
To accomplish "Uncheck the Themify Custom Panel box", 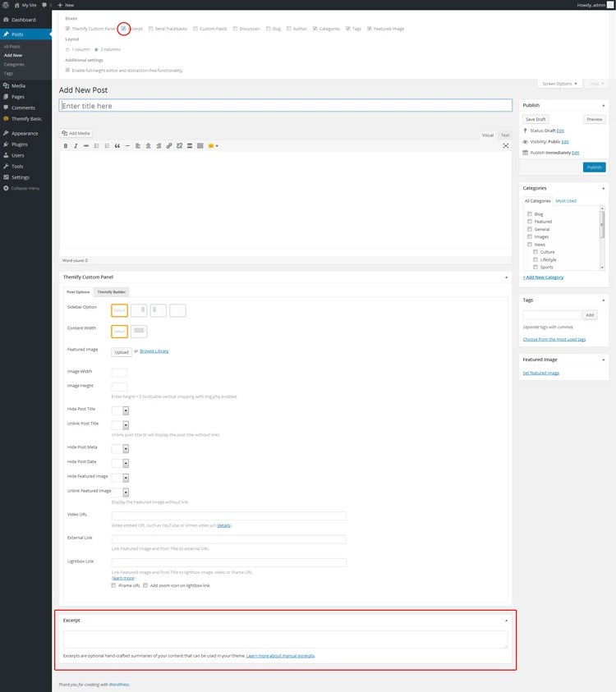I will [67, 29].
